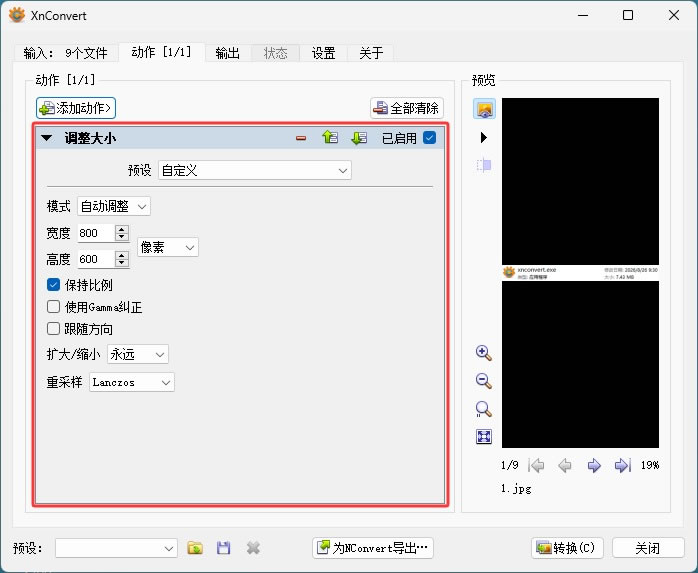Move the resize action down
This screenshot has width=698, height=573.
359,138
